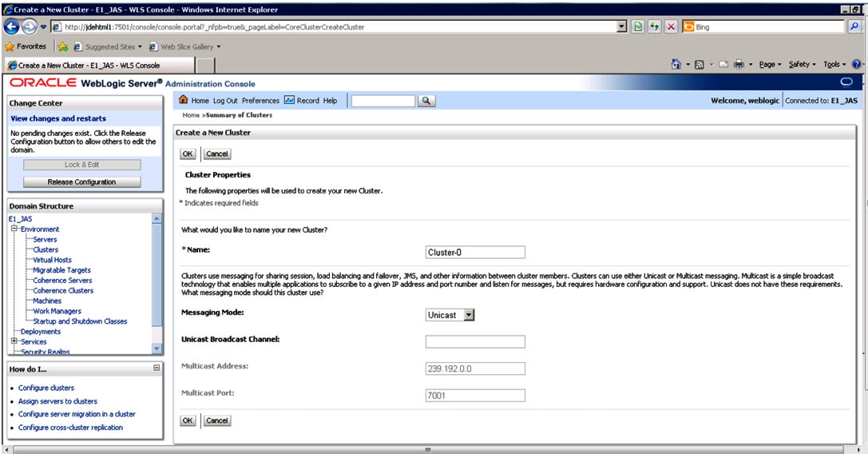868x454 pixels.
Task: Expand the Services tree node
Action: pos(14,341)
